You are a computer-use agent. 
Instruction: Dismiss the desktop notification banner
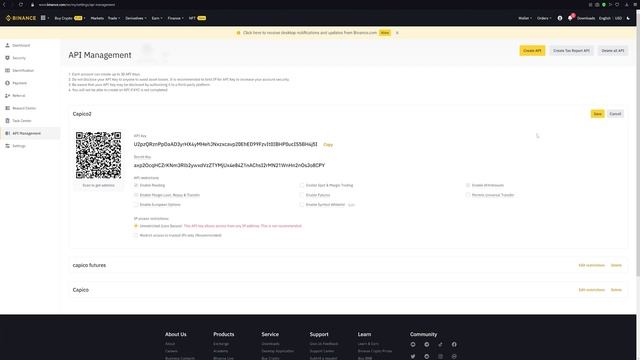(397, 33)
